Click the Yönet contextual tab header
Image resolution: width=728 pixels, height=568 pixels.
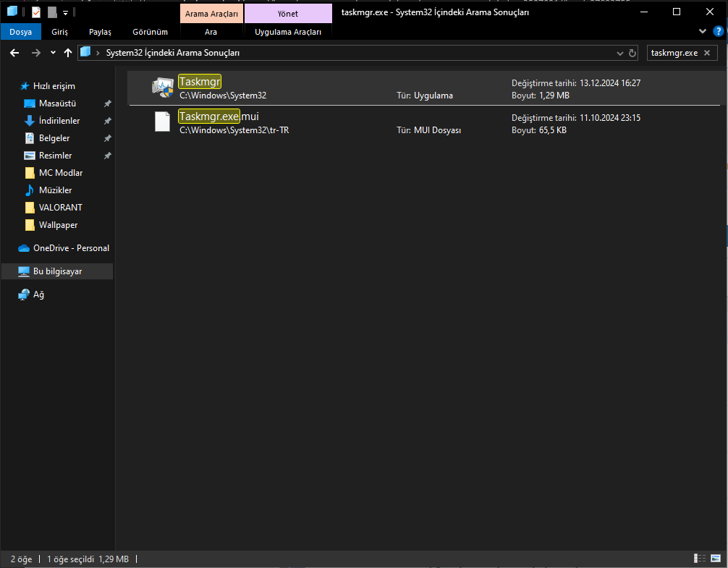click(288, 14)
